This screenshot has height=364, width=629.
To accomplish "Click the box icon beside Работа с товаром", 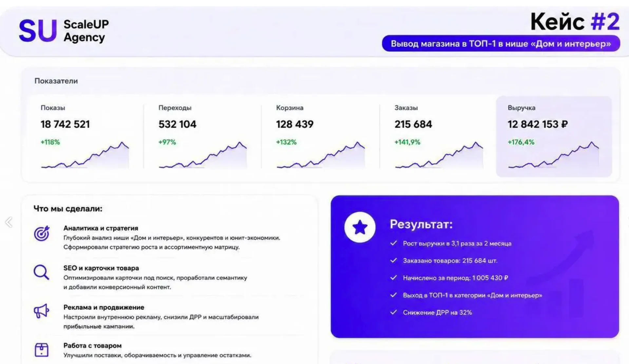I will (x=41, y=350).
